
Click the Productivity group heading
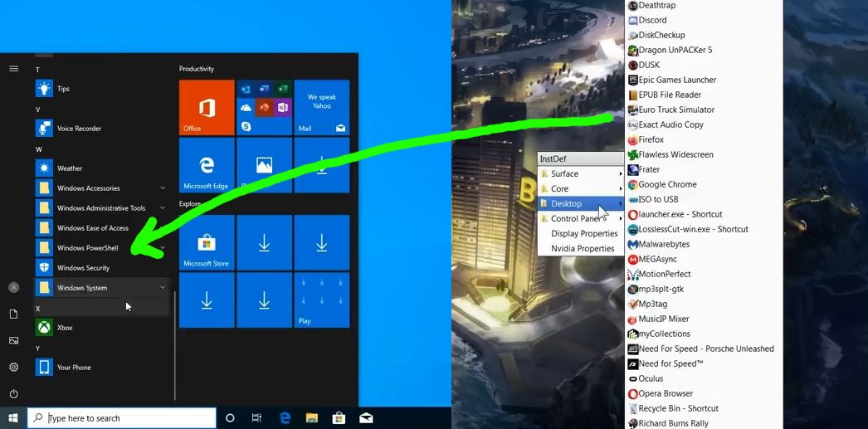(x=197, y=69)
